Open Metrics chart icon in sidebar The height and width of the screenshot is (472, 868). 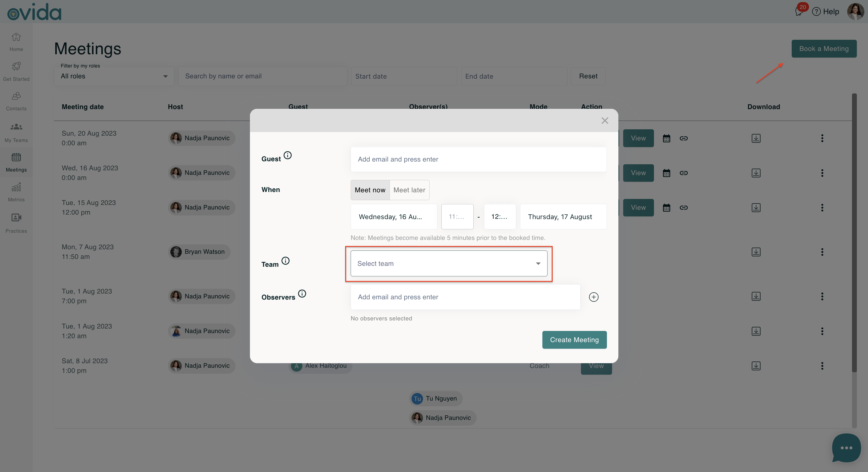point(16,187)
